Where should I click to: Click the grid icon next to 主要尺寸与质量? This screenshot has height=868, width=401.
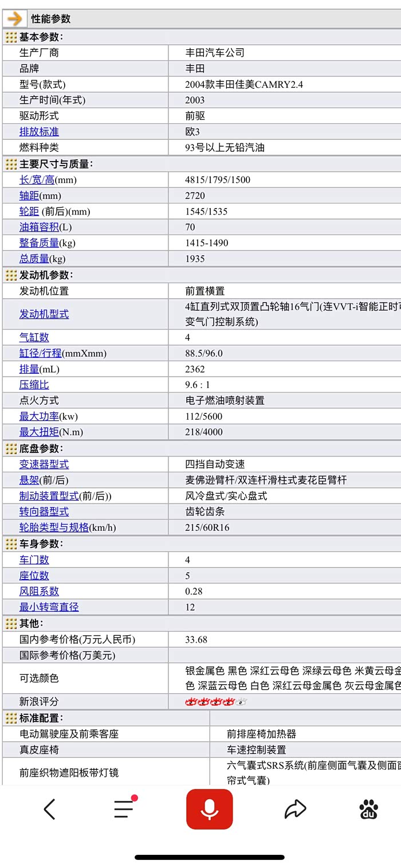point(11,164)
